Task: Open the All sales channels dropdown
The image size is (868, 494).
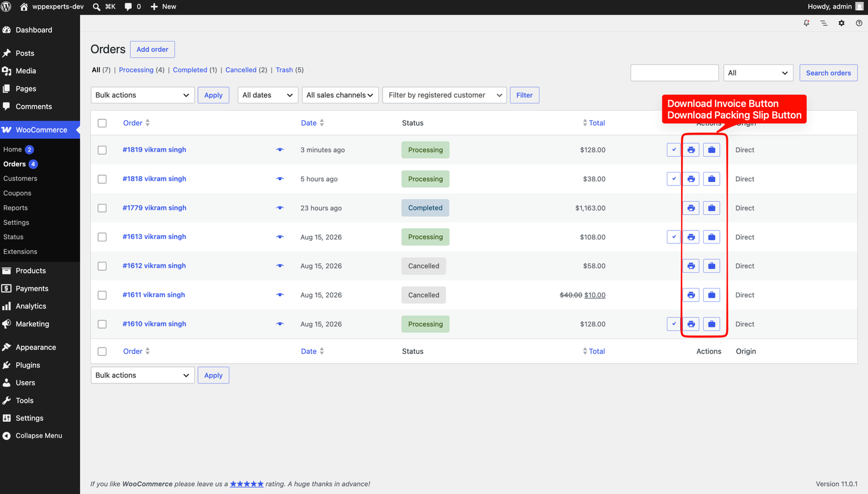Action: coord(340,95)
